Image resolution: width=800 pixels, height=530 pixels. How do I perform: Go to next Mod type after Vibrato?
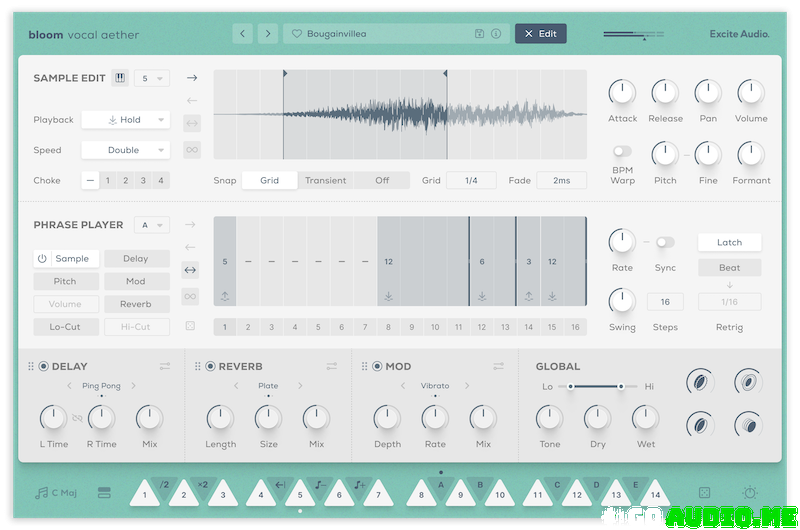(467, 386)
